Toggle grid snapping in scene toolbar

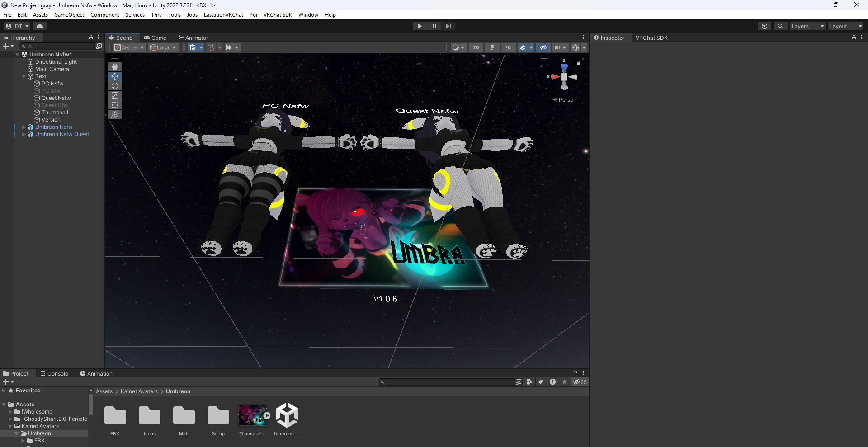pos(211,47)
